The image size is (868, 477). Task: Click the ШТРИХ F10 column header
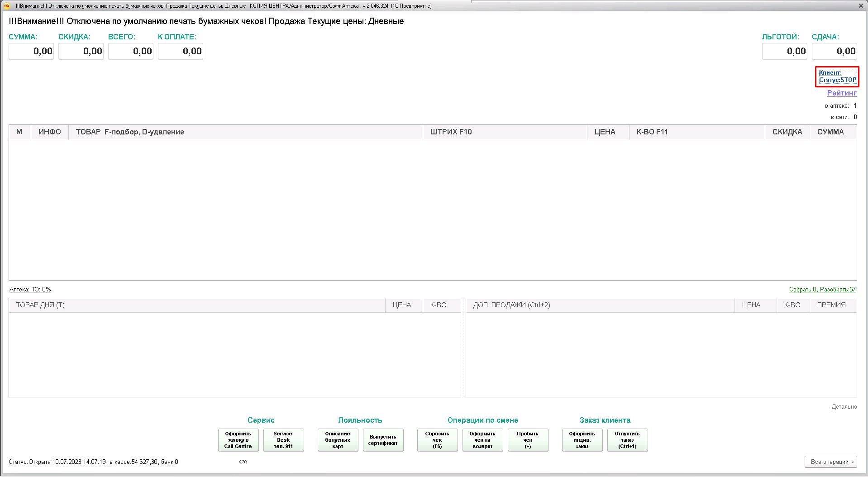tap(451, 132)
